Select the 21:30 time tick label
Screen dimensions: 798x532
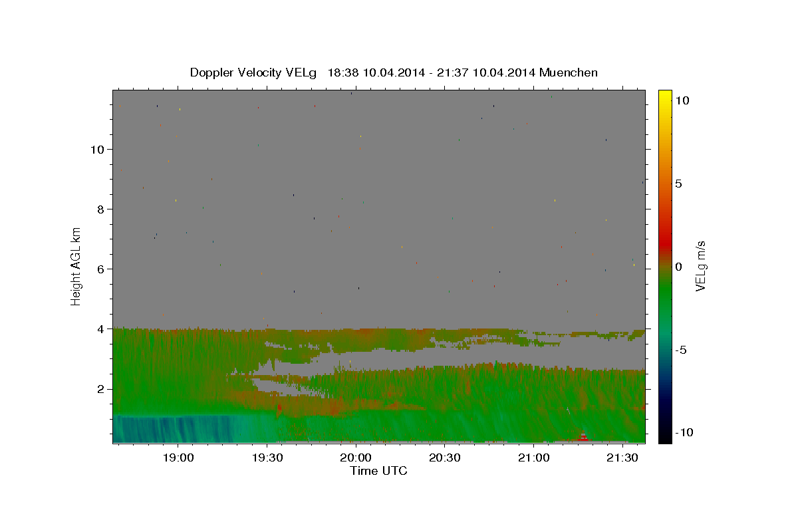[622, 458]
